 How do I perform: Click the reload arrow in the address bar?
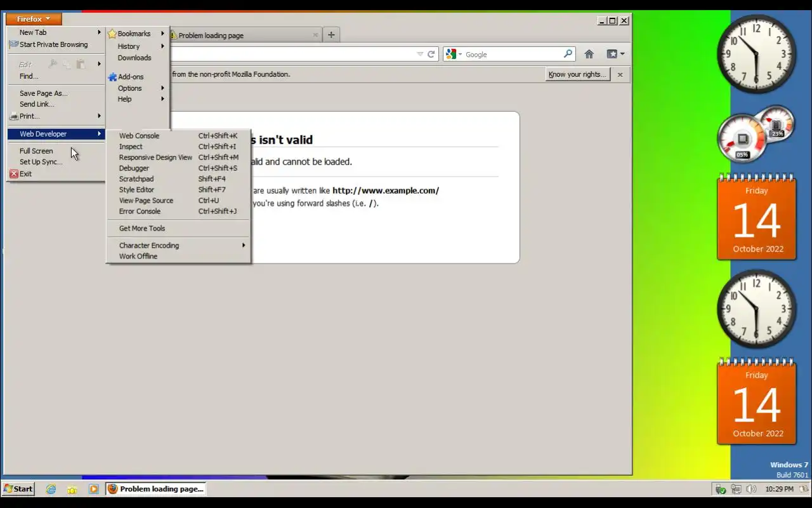point(431,55)
